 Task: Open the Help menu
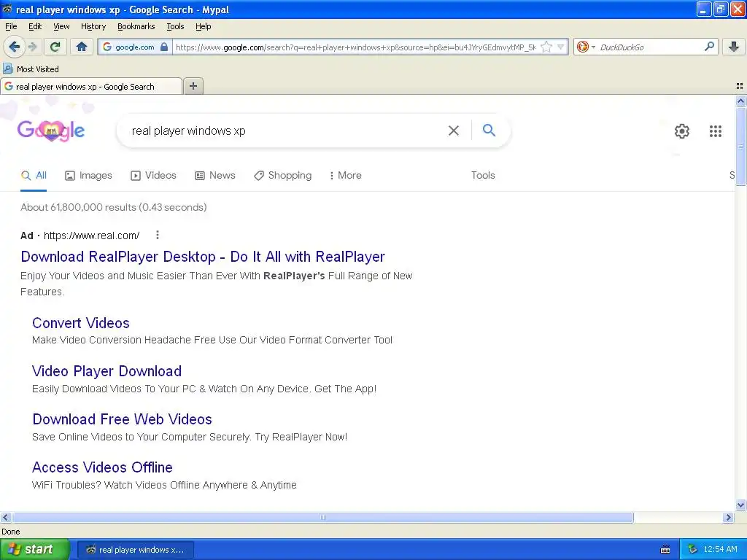click(x=203, y=26)
